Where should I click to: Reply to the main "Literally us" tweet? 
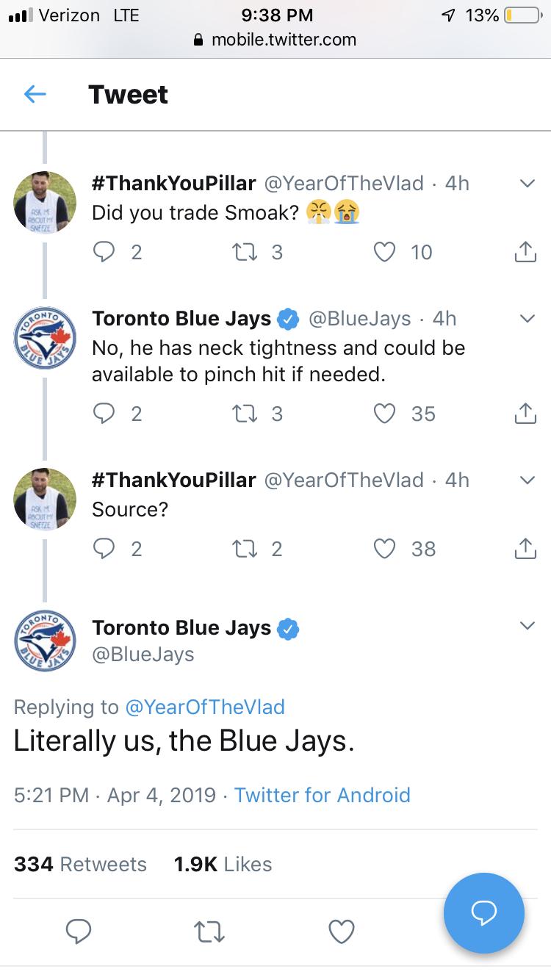click(79, 931)
